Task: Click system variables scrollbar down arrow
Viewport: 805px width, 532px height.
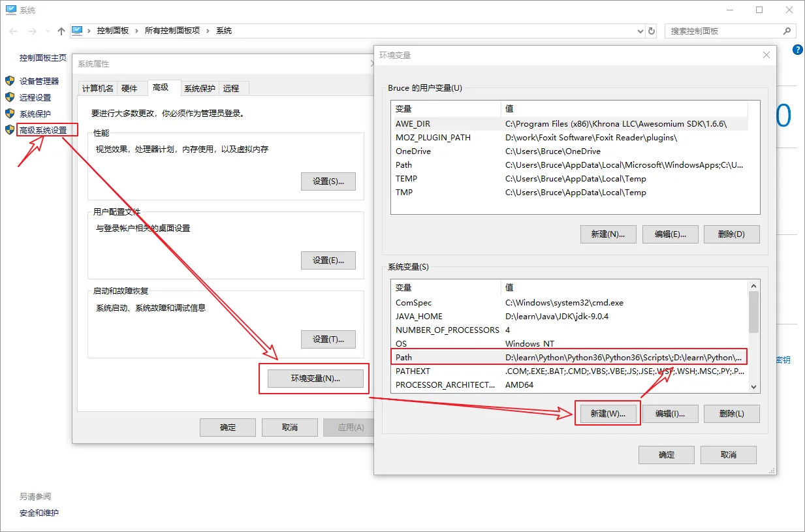Action: (754, 386)
